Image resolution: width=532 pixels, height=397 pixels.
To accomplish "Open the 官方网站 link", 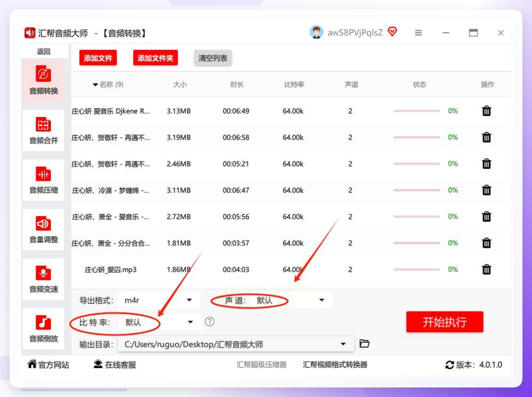I will (x=48, y=365).
